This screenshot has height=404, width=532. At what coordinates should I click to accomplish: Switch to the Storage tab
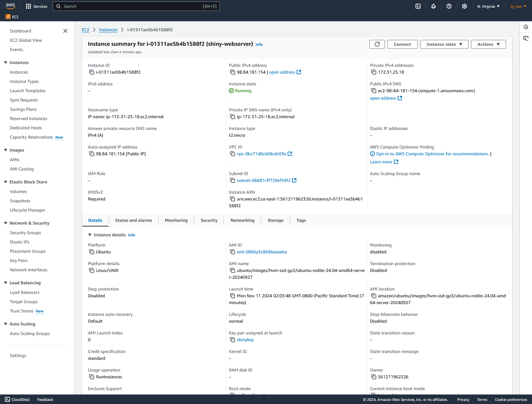click(275, 220)
